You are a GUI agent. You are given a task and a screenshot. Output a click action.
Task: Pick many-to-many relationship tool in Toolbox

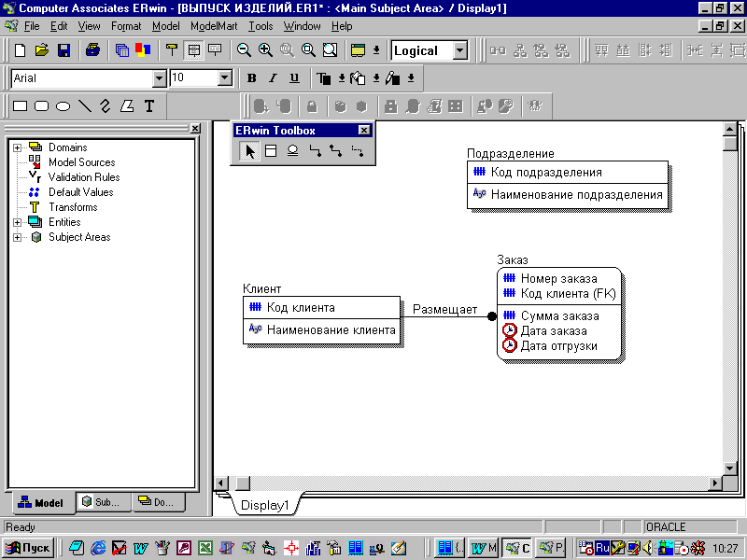coord(336,151)
